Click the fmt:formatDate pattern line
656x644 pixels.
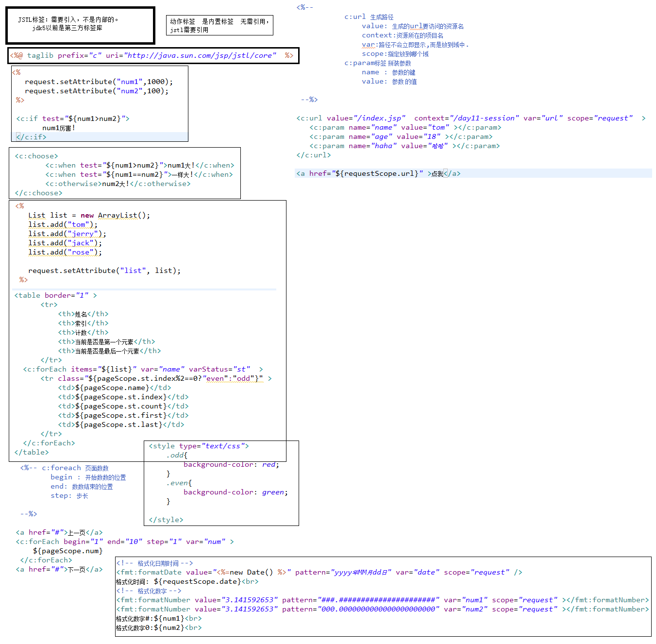(x=320, y=572)
